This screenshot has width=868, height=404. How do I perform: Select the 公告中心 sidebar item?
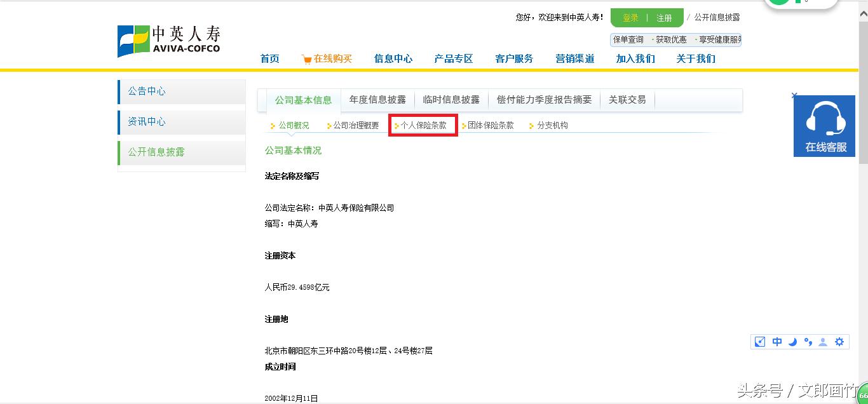tap(147, 91)
